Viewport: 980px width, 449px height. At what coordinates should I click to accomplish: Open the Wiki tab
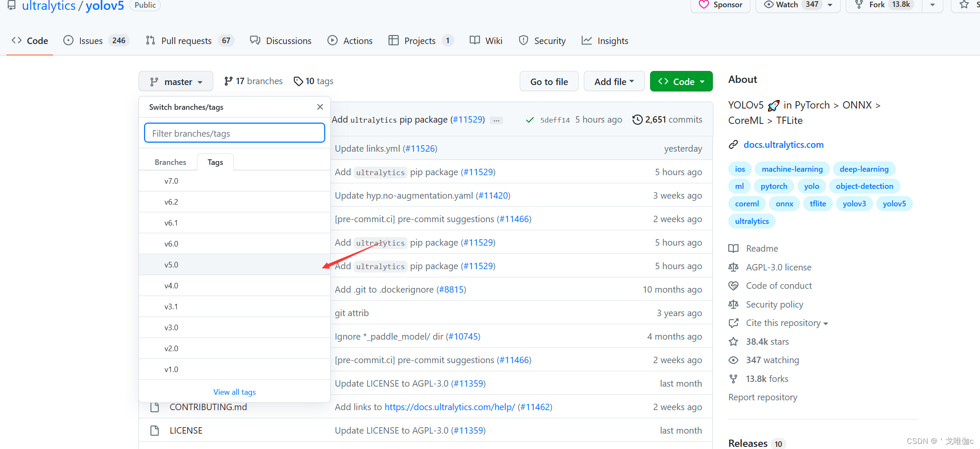click(x=486, y=41)
